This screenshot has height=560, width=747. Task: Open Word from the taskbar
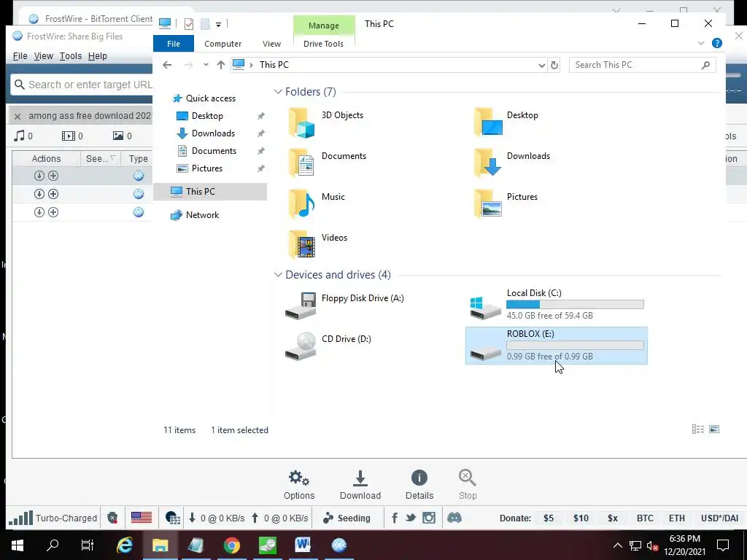tap(303, 545)
